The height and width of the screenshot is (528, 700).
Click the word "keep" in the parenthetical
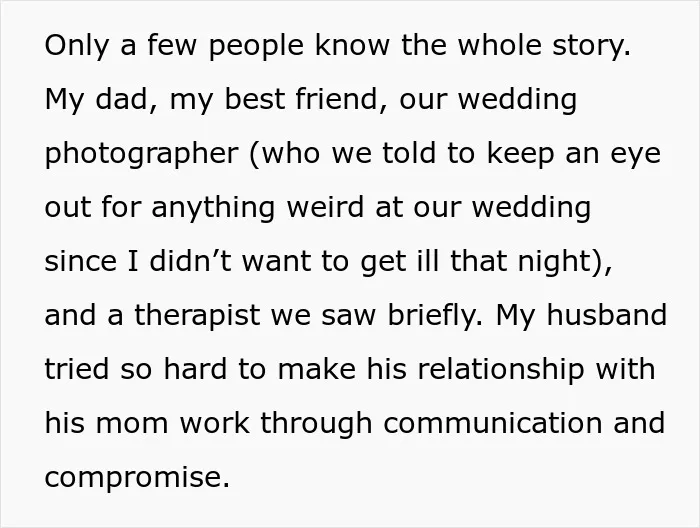[x=520, y=154]
